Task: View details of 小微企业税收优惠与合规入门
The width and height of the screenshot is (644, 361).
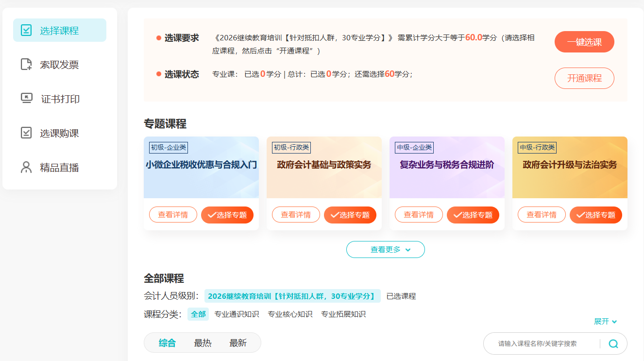Action: [x=173, y=215]
